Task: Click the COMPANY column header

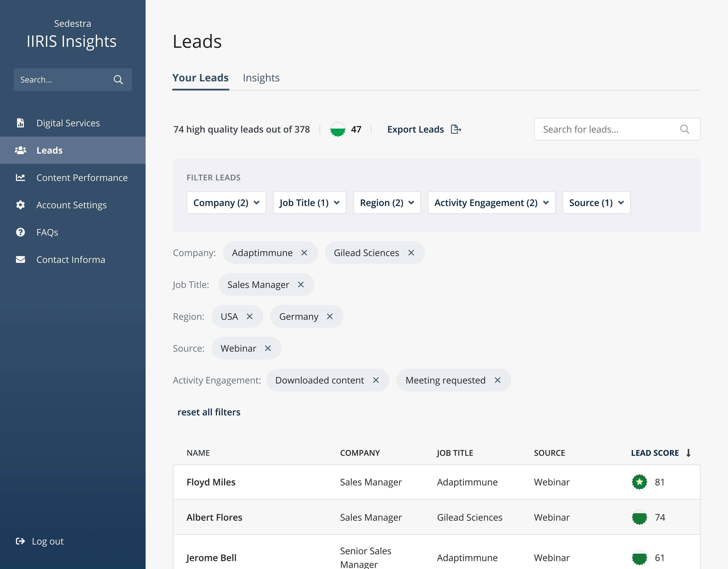Action: click(360, 453)
